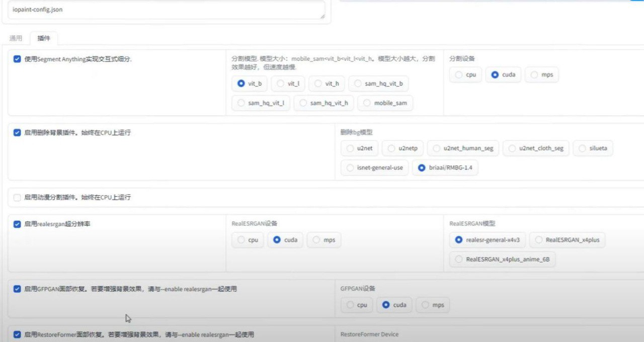Enable the anime segmentation plugin checkbox

click(17, 197)
